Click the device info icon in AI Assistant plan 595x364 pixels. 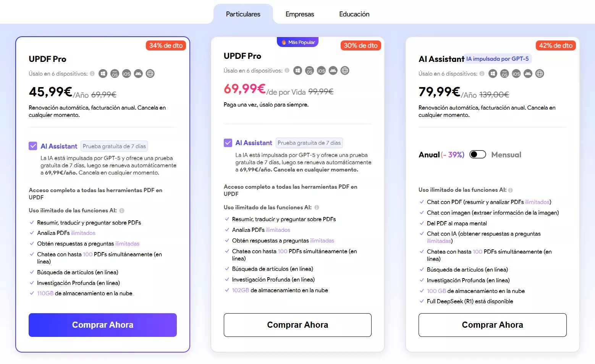pos(482,74)
